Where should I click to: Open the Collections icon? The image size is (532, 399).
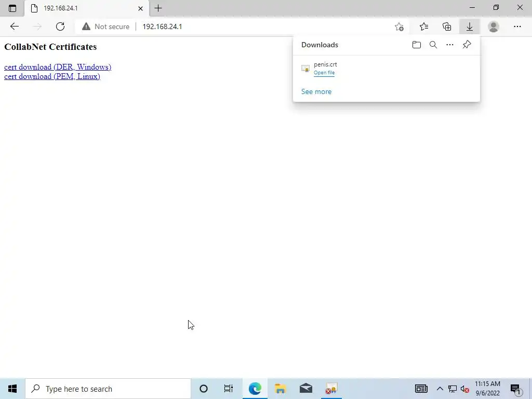click(x=447, y=26)
